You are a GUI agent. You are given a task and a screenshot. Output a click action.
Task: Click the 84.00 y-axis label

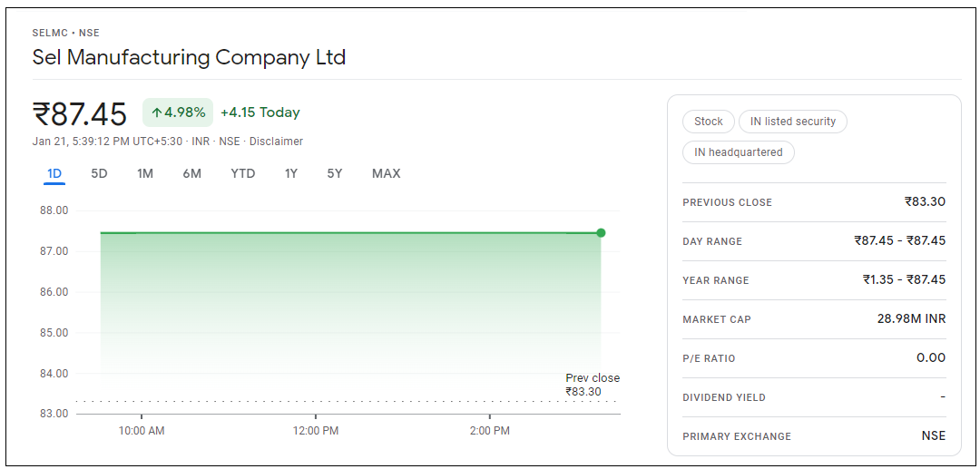[x=54, y=374]
